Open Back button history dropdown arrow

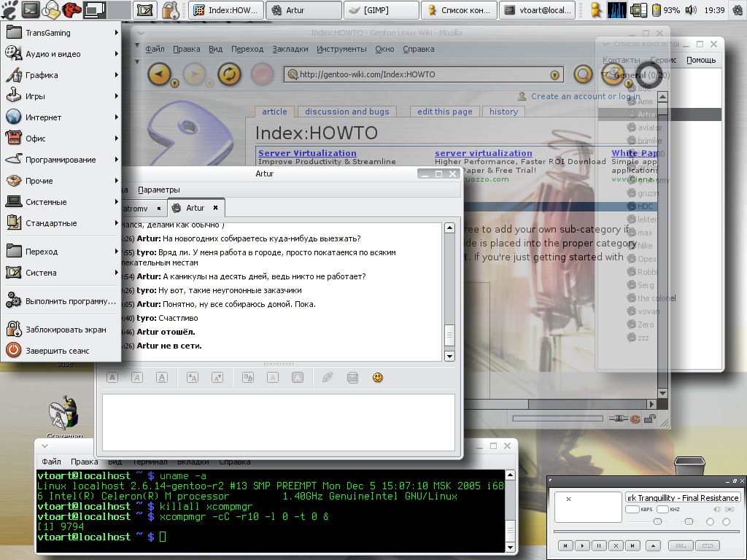click(x=175, y=83)
